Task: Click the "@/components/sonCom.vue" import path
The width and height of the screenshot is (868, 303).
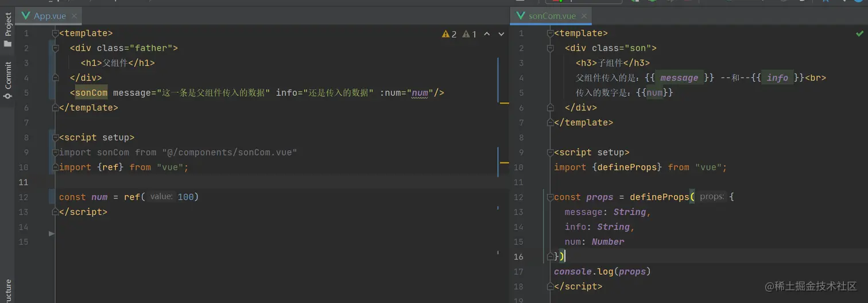Action: pos(230,153)
